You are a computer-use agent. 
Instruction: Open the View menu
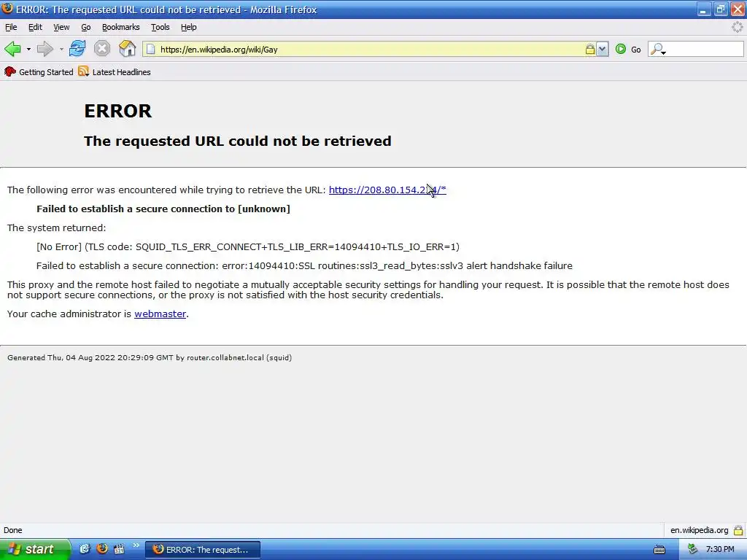(61, 27)
